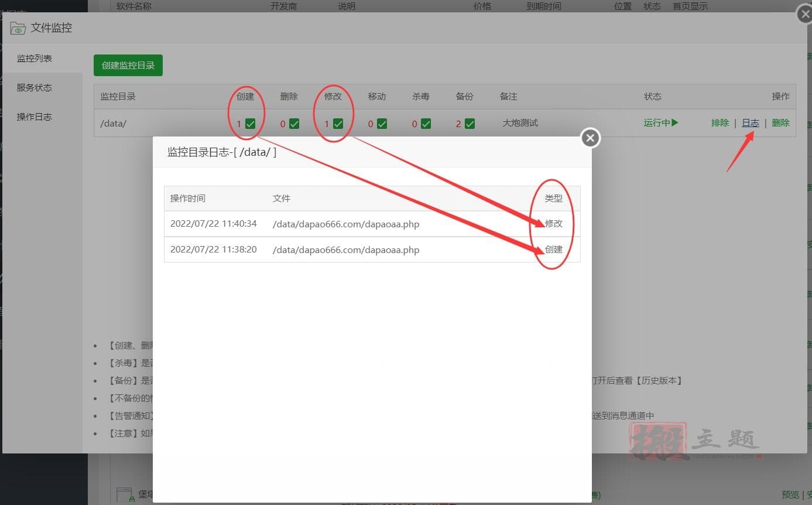Click the 删除 link for /data/
The height and width of the screenshot is (505, 812).
coord(780,123)
